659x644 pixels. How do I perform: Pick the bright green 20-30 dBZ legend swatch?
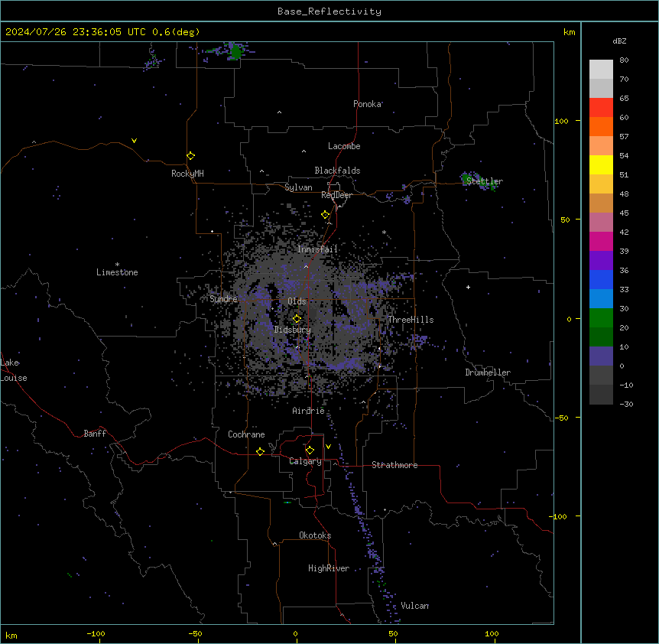tap(601, 318)
